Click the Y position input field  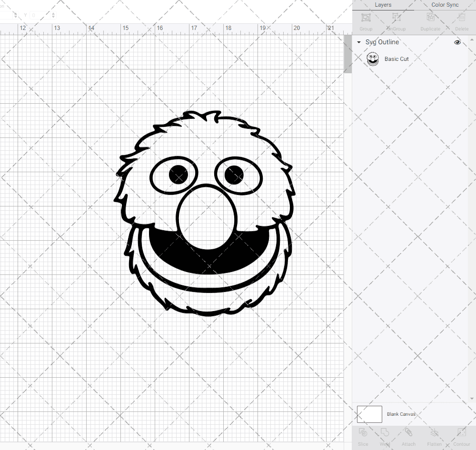point(40,15)
